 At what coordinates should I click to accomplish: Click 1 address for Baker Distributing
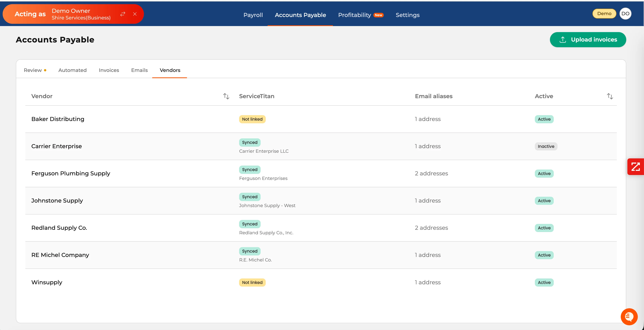coord(428,119)
